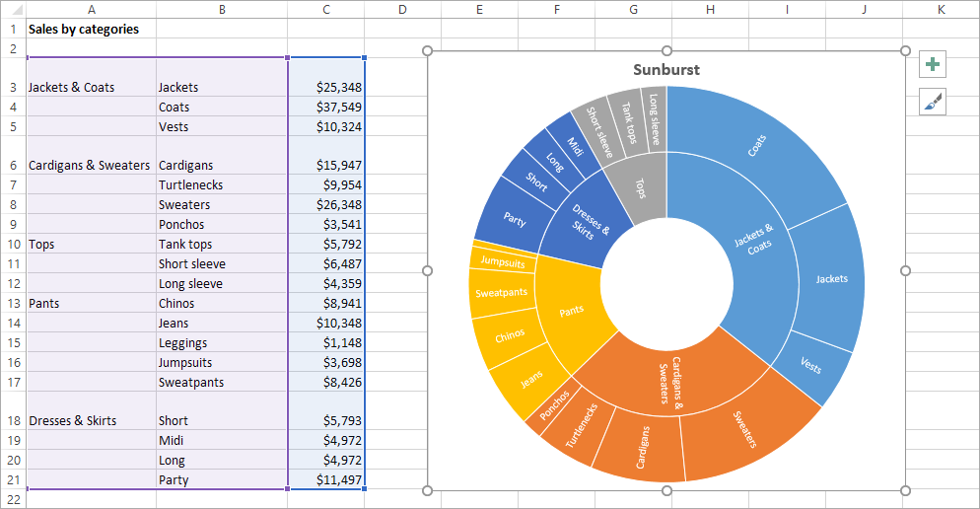980x509 pixels.
Task: Click the Coats segment in the chart
Action: tap(757, 146)
